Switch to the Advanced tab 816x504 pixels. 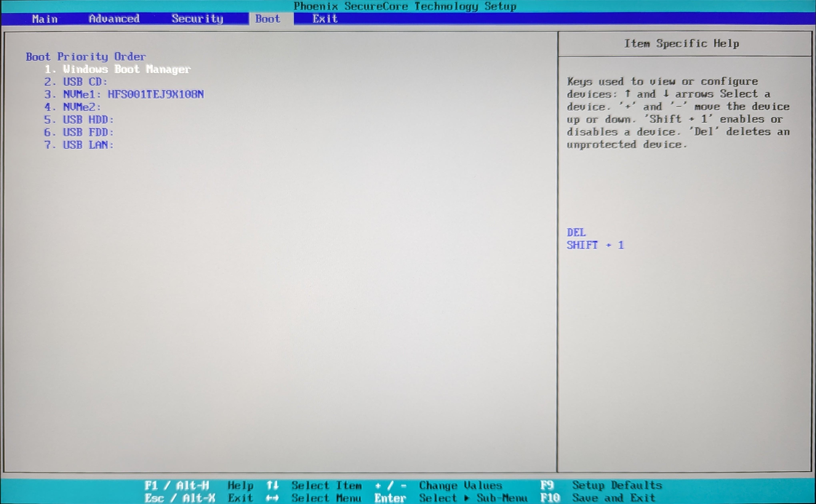tap(114, 19)
